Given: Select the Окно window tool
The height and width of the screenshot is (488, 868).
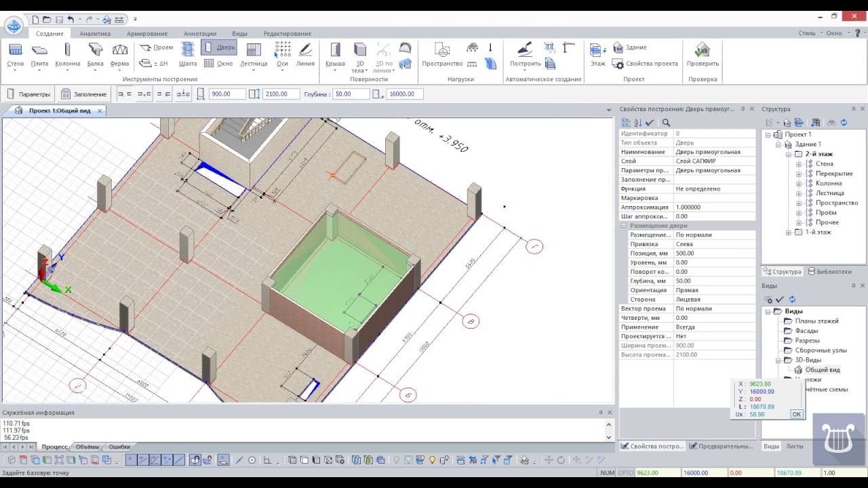Looking at the screenshot, I should coord(218,63).
